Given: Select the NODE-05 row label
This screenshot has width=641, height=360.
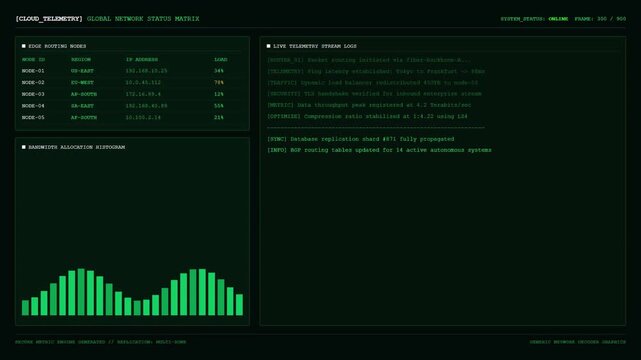Looking at the screenshot, I should (33, 118).
